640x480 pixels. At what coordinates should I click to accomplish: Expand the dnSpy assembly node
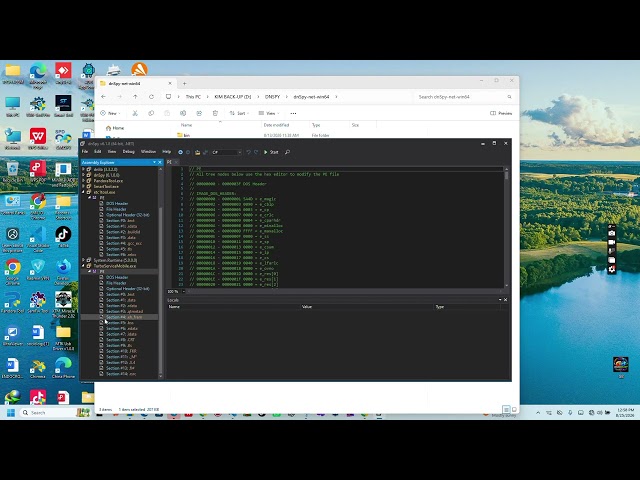pos(84,175)
